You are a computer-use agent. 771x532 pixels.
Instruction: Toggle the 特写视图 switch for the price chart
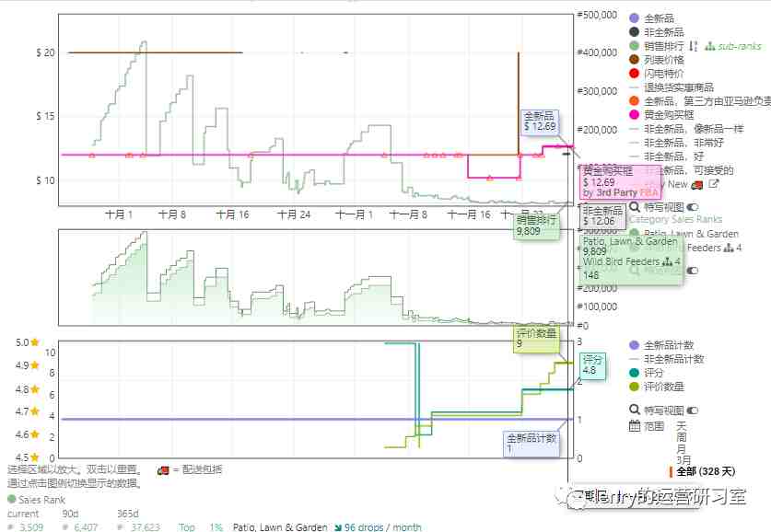click(x=693, y=207)
